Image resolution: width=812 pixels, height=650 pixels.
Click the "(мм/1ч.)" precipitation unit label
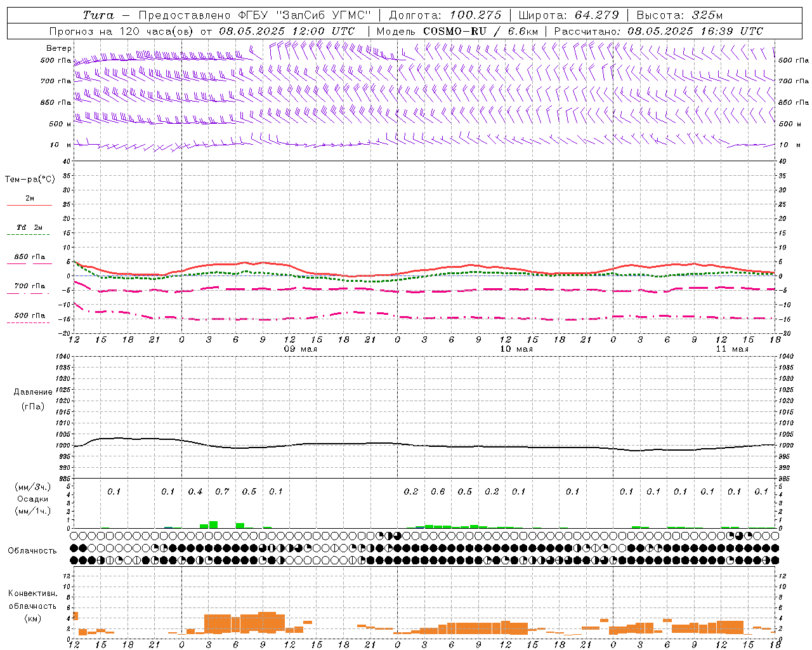(32, 511)
